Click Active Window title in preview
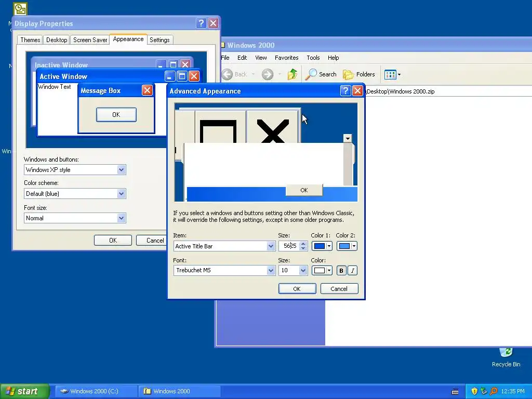 [x=63, y=77]
